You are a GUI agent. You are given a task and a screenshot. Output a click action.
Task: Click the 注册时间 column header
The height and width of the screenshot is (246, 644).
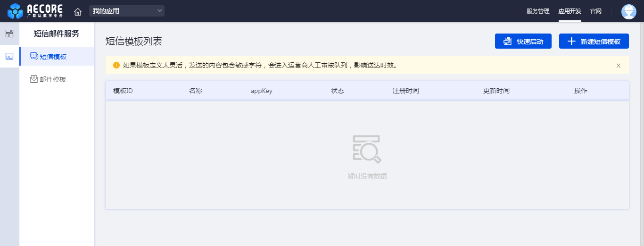(x=405, y=91)
